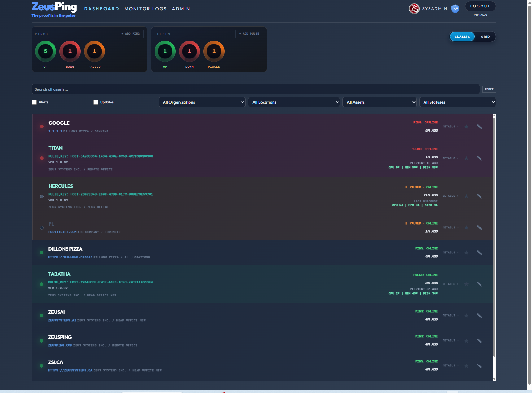Open the All Organizations dropdown
This screenshot has width=532, height=393.
(202, 102)
